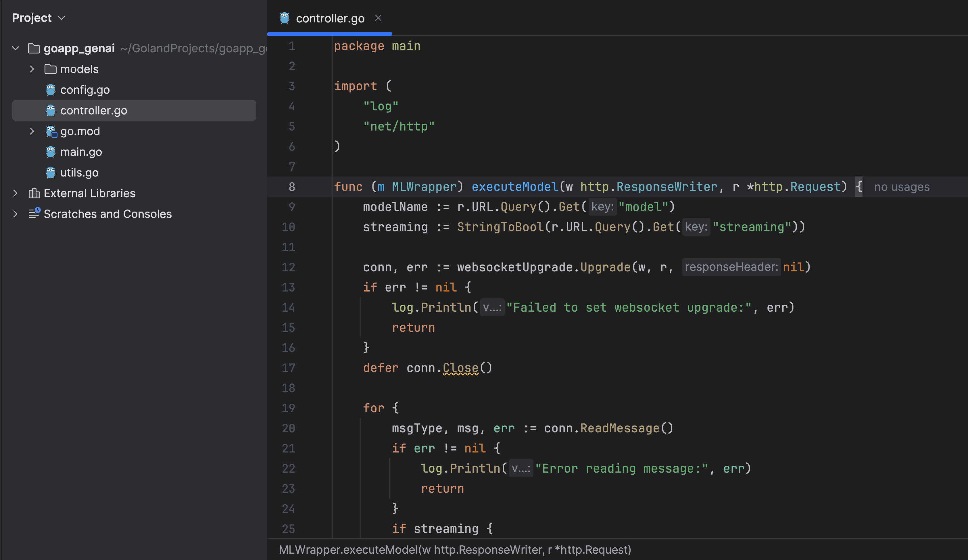Image resolution: width=968 pixels, height=560 pixels.
Task: Expand the go.mod node
Action: 32,131
